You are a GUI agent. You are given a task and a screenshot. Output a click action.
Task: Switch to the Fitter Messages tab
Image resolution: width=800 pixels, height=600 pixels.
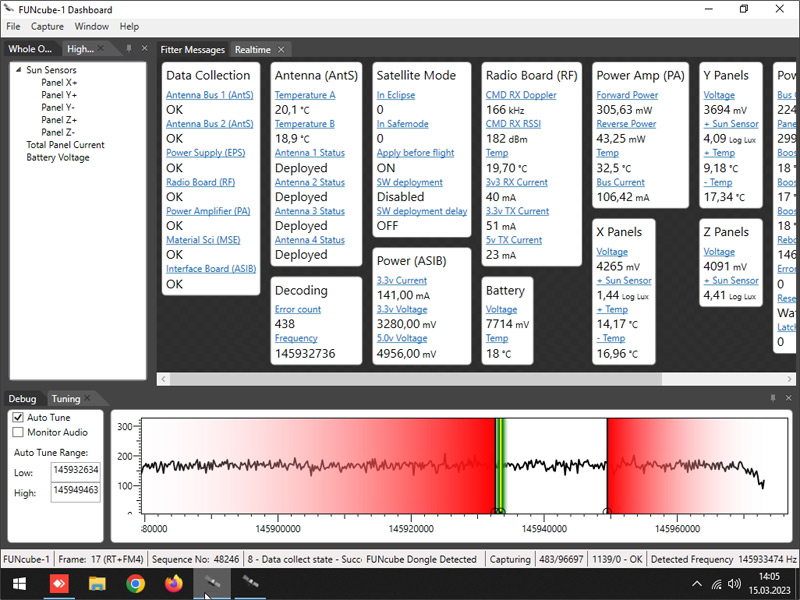click(192, 49)
